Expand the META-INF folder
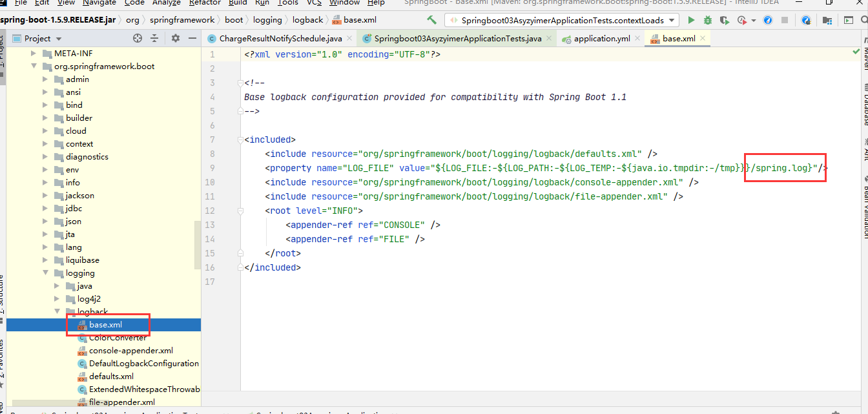This screenshot has width=868, height=414. pos(34,53)
